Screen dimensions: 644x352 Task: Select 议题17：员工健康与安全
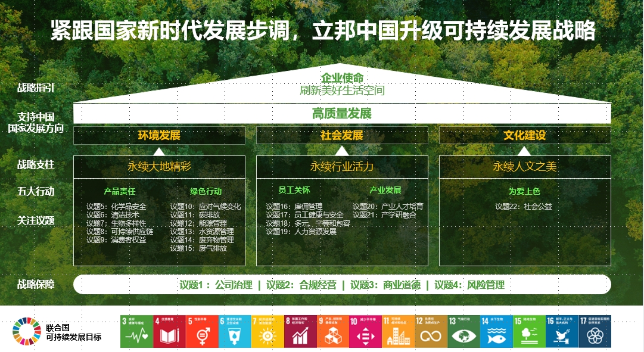[304, 215]
